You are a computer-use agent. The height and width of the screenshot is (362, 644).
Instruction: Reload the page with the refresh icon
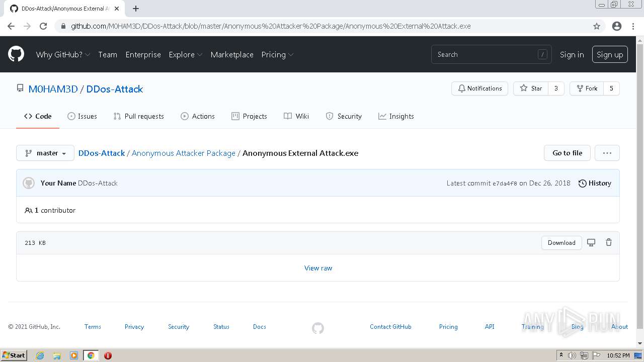click(43, 26)
